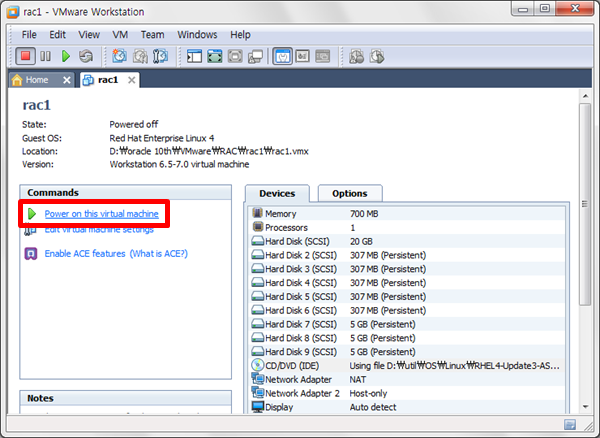
Task: Open the Snapshot Manager wrench icon
Action: (160, 56)
